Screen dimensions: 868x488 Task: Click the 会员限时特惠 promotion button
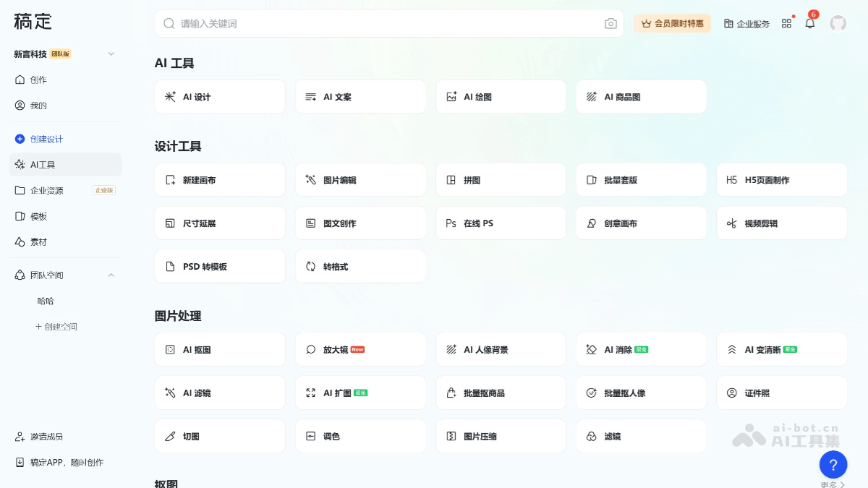point(672,23)
